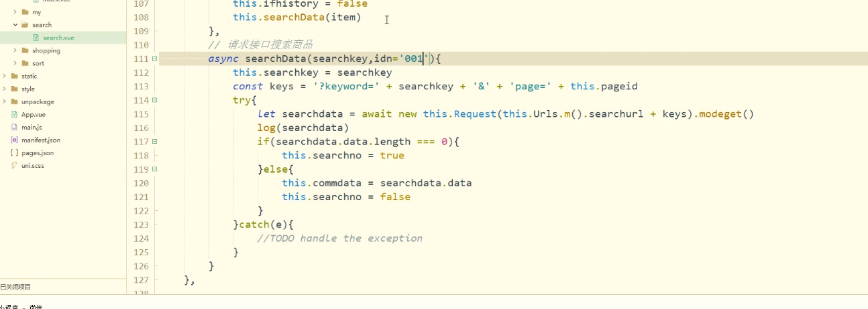The width and height of the screenshot is (868, 309).
Task: Click the search.vue file icon
Action: pos(36,38)
